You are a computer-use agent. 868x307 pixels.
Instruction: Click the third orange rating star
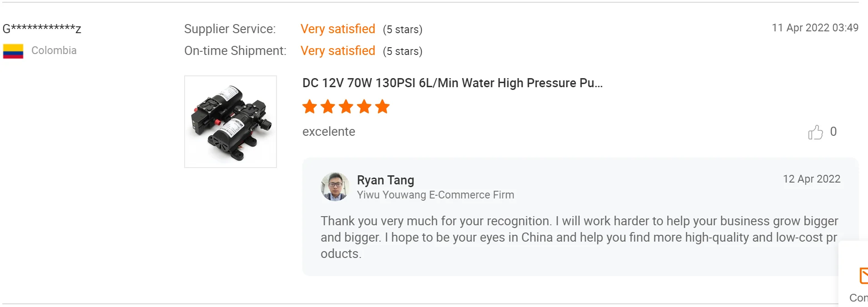pyautogui.click(x=346, y=107)
